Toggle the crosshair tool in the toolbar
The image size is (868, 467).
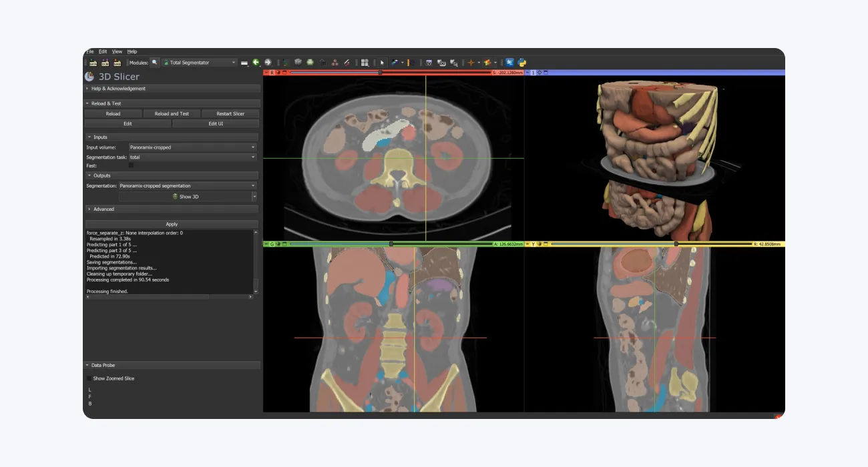471,62
